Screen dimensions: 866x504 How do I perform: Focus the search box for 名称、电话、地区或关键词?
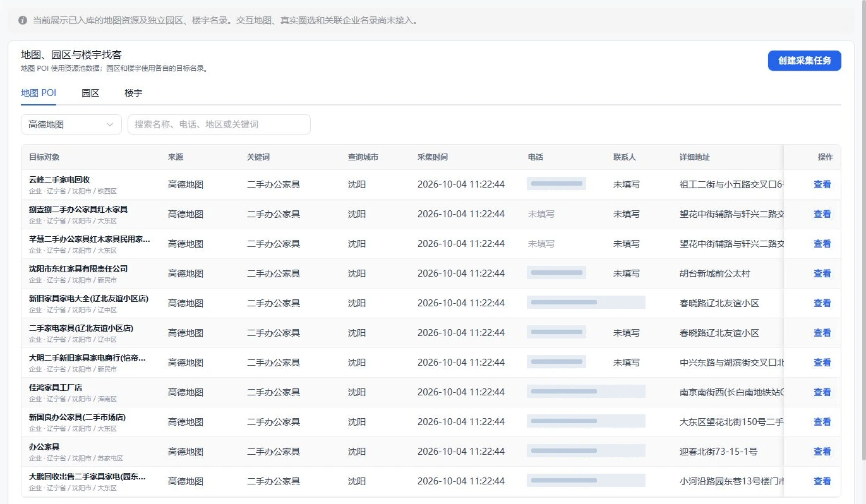click(x=219, y=124)
